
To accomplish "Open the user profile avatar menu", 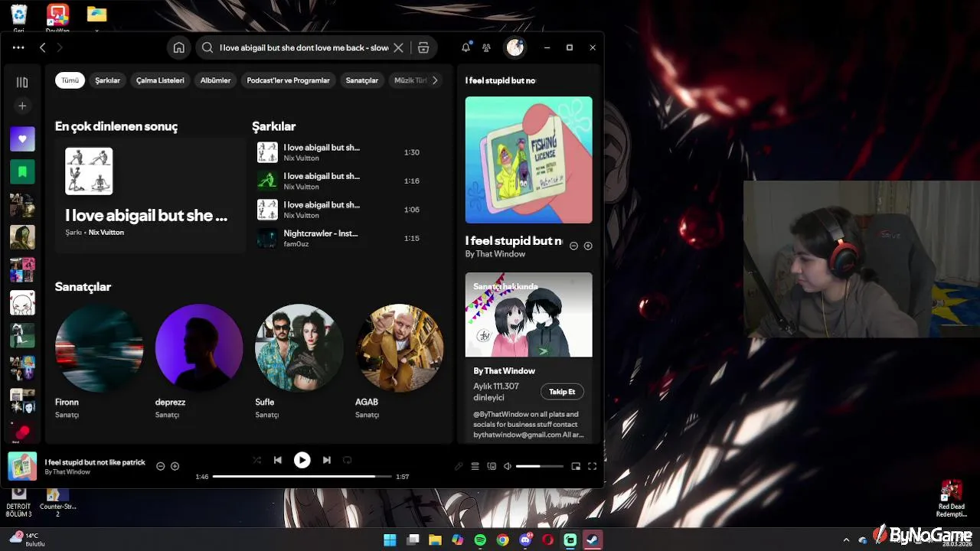I will (514, 47).
